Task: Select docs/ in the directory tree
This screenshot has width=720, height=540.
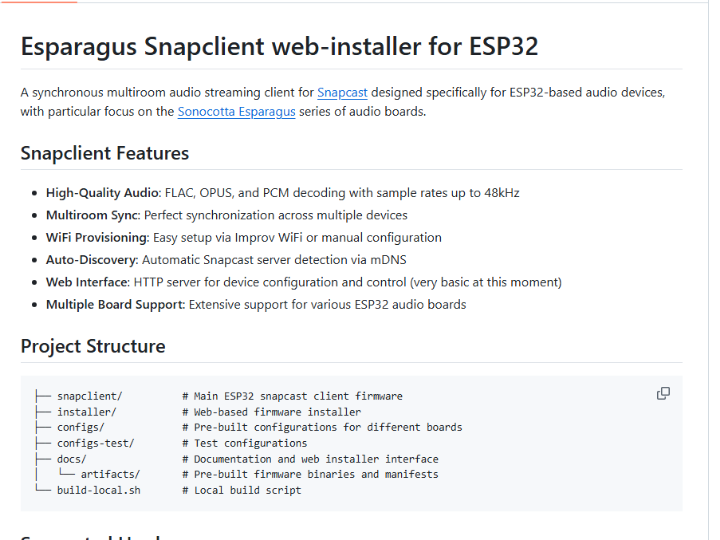Action: tap(71, 459)
